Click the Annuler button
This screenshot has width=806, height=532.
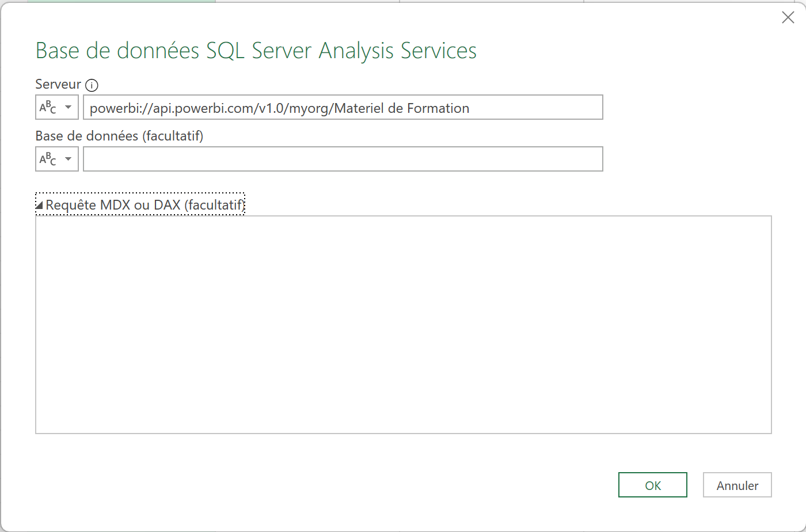pos(737,485)
